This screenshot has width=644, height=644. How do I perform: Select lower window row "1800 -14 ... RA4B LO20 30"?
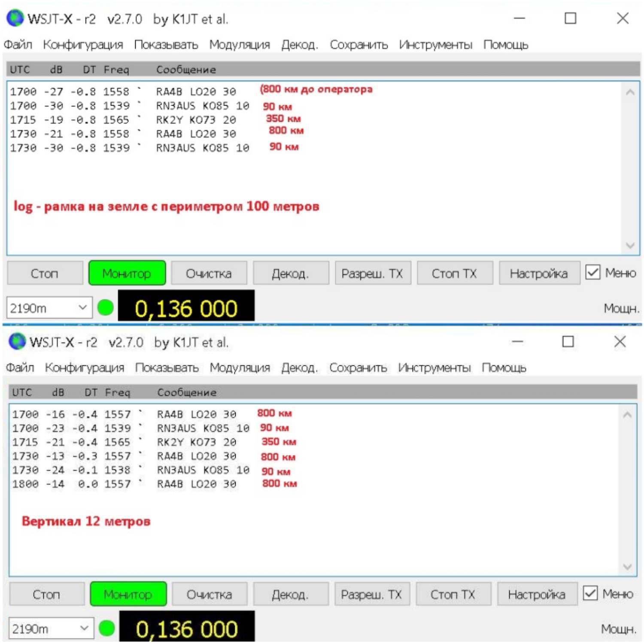point(125,484)
